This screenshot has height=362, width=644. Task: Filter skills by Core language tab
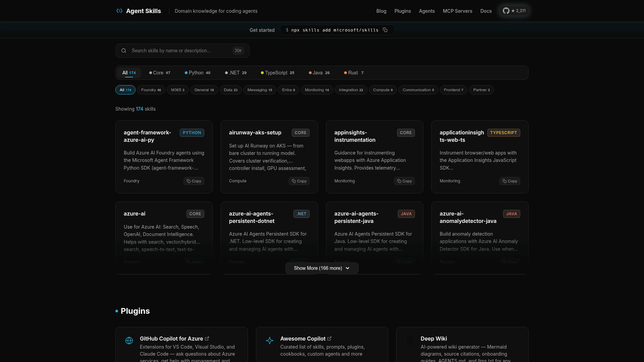click(x=160, y=73)
